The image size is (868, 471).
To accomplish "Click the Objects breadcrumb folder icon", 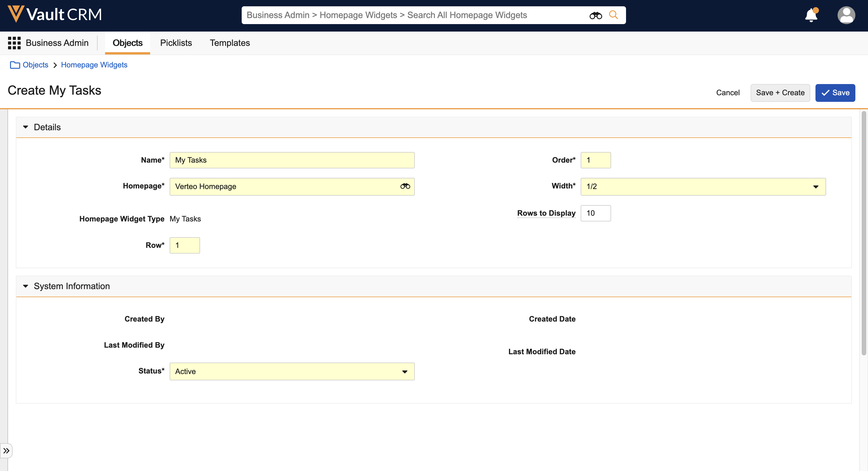I will coord(15,65).
